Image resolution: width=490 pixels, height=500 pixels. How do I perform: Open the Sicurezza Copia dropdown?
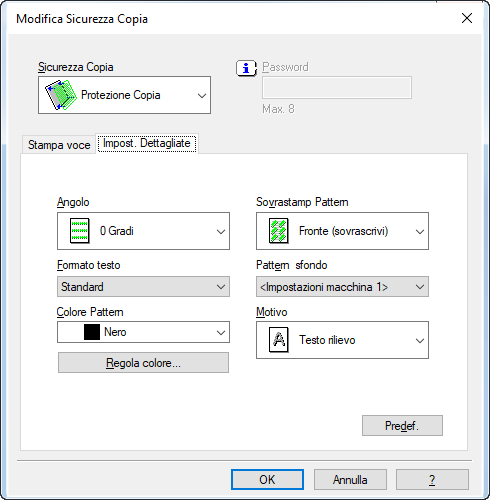[x=124, y=95]
